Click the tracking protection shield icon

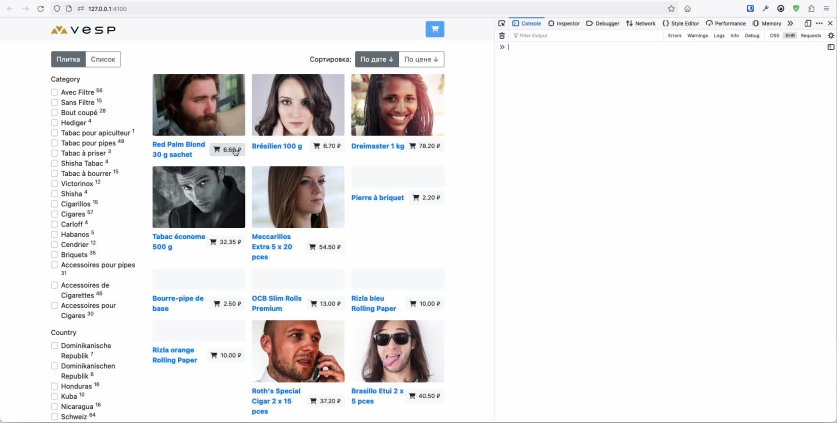[x=58, y=9]
